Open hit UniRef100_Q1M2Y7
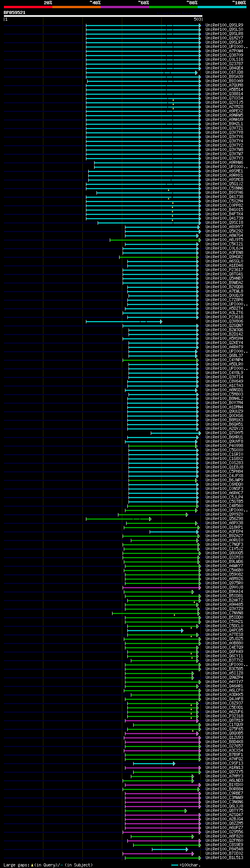Screen dimensions: 250x868 point(224,38)
